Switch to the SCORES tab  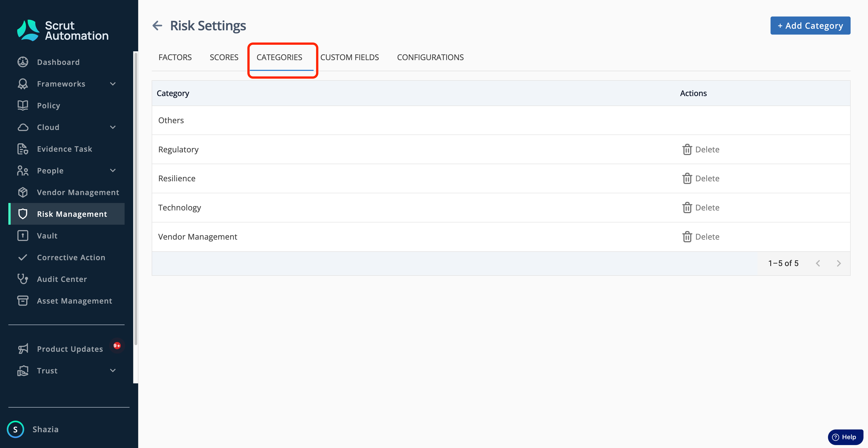coord(224,57)
